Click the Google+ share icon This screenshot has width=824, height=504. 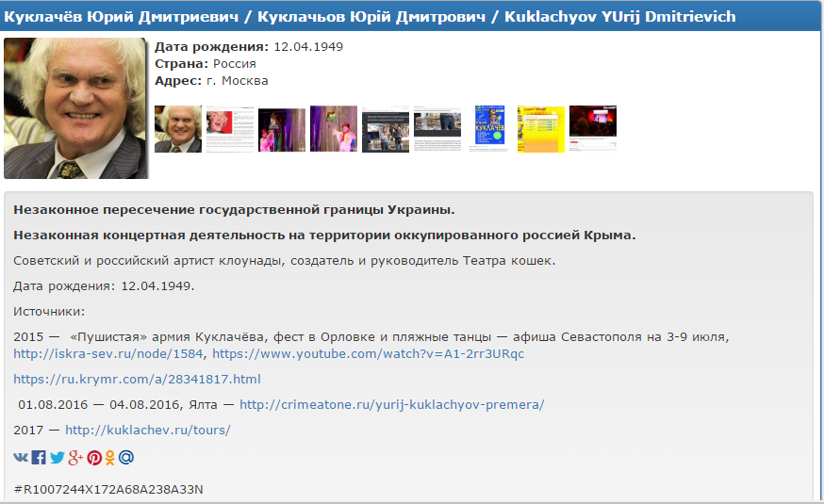click(75, 458)
